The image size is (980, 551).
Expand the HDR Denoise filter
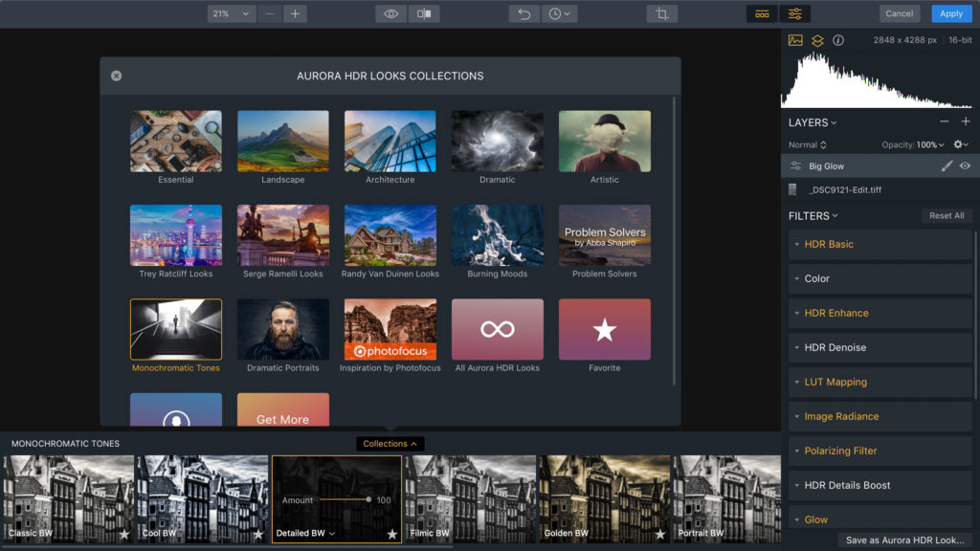tap(880, 347)
